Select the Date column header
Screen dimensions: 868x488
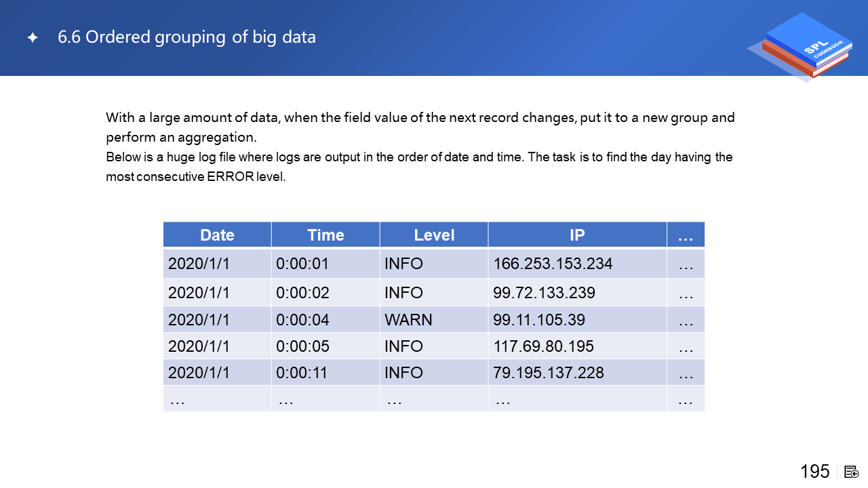tap(217, 235)
